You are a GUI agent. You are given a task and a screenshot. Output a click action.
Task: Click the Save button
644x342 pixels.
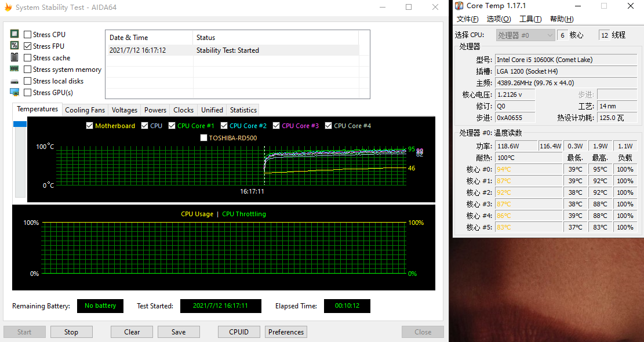pyautogui.click(x=179, y=332)
